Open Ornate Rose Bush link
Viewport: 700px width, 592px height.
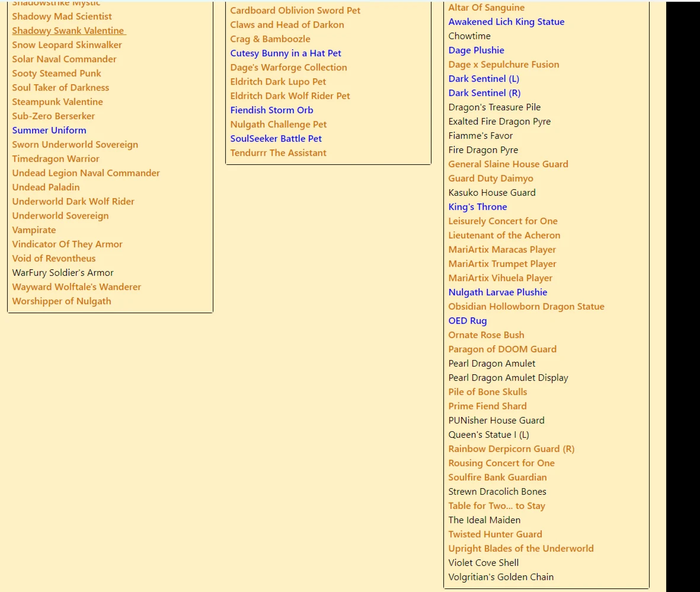(486, 336)
